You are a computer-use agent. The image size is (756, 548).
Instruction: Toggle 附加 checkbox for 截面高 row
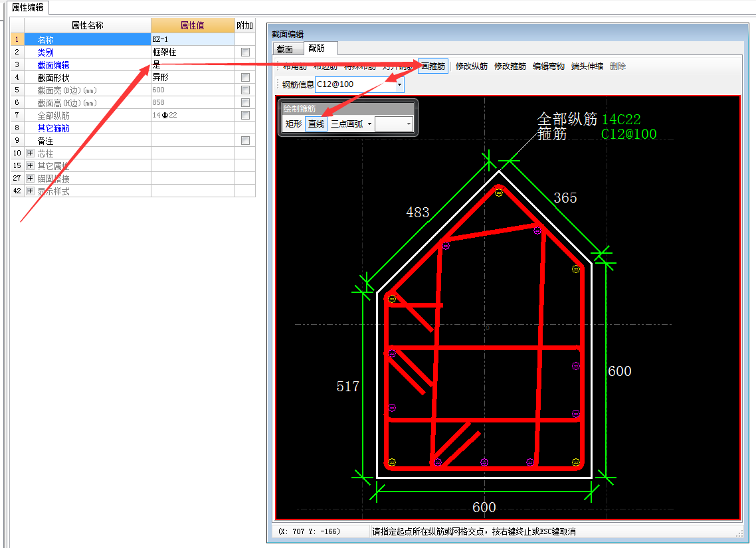(x=245, y=103)
